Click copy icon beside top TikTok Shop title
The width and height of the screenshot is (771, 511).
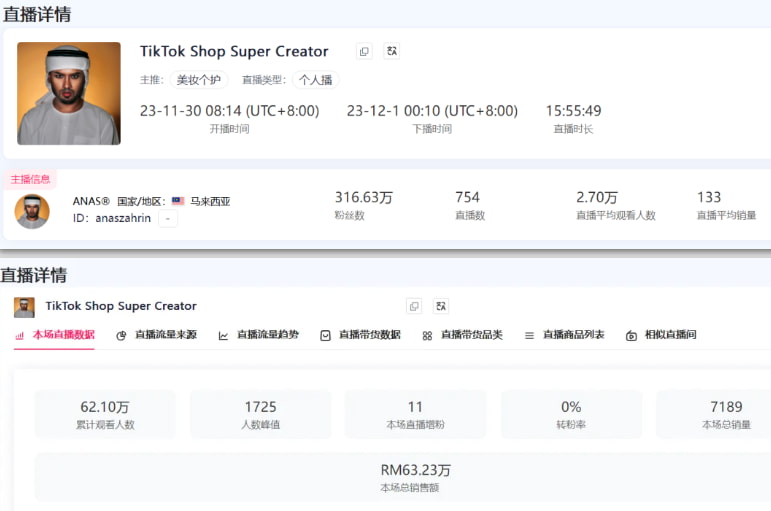click(364, 51)
